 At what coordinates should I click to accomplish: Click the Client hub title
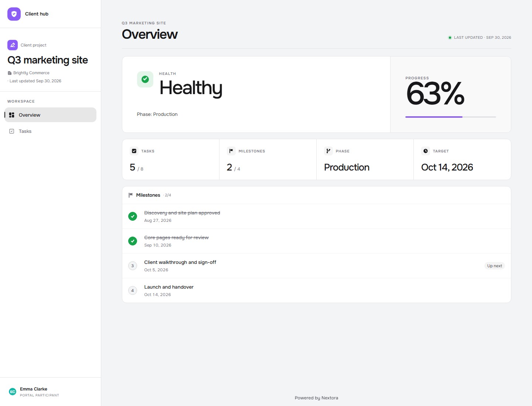[37, 14]
